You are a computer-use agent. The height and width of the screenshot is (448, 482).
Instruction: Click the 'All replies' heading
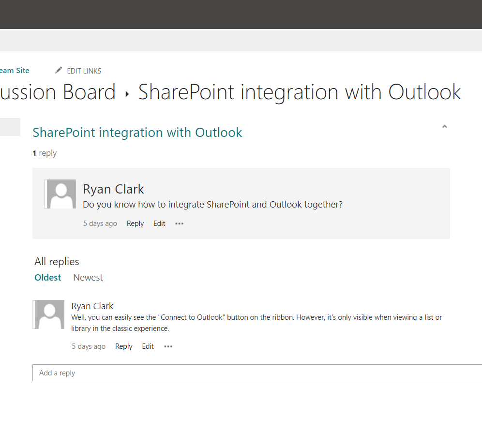[57, 261]
